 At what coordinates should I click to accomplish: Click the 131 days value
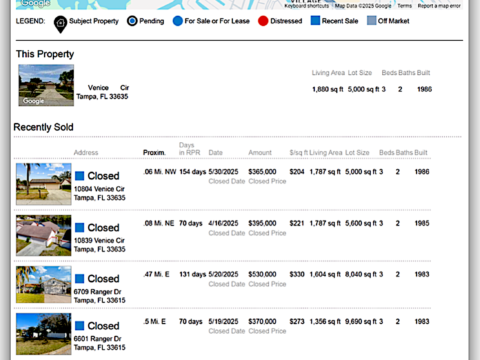point(193,274)
